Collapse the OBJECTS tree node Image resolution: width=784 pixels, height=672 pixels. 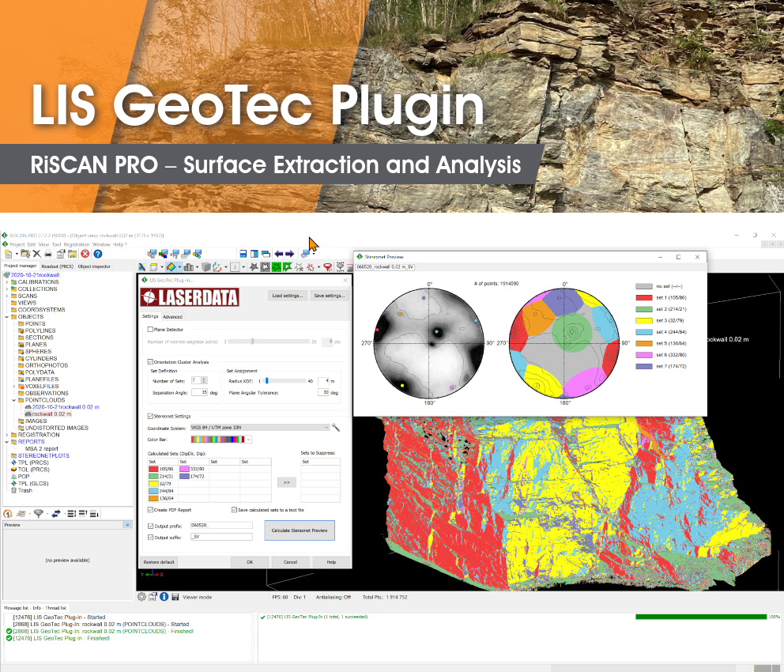coord(7,317)
